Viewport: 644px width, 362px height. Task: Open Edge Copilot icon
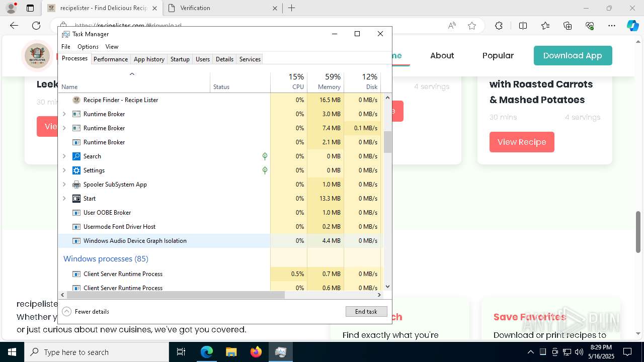632,26
